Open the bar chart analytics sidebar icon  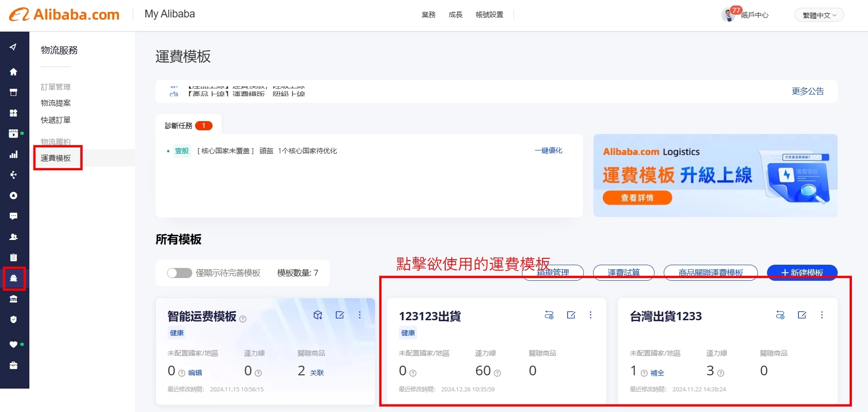click(x=13, y=154)
